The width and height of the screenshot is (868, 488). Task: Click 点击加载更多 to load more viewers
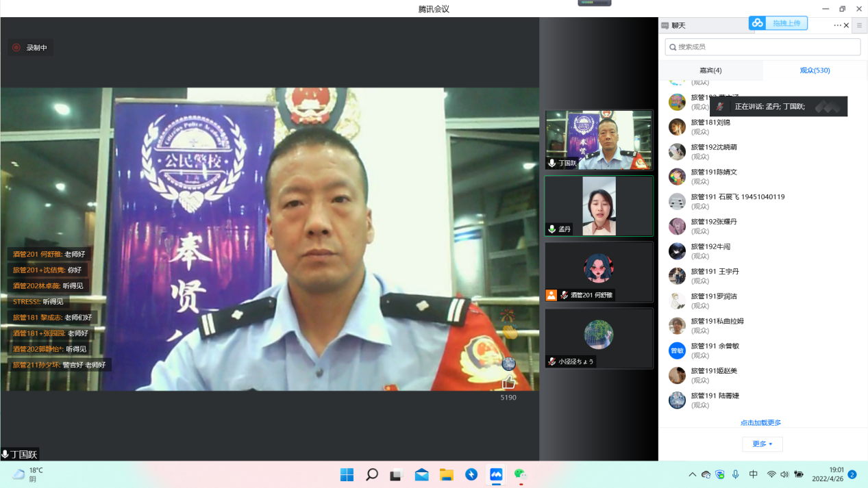[762, 422]
